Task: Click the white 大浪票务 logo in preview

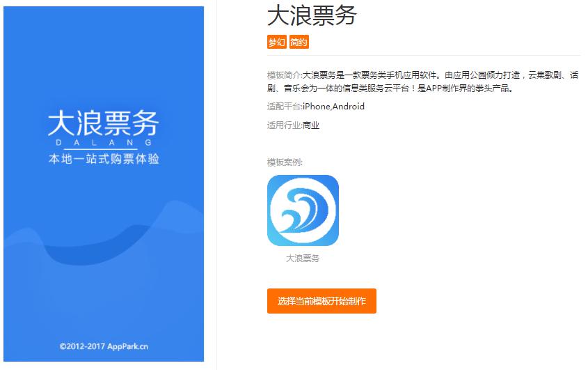Action: click(104, 123)
